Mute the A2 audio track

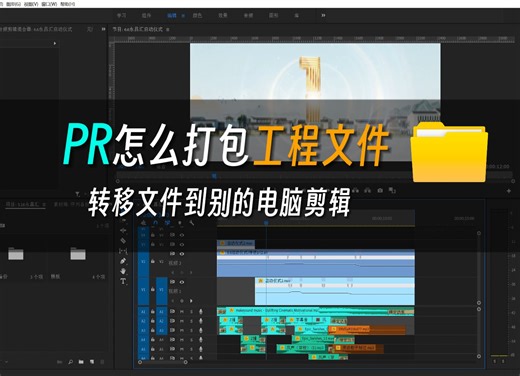[182, 321]
